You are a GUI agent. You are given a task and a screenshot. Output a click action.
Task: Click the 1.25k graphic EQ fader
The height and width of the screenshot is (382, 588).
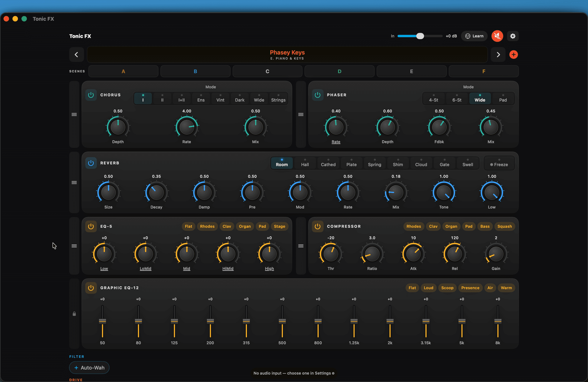pyautogui.click(x=354, y=321)
